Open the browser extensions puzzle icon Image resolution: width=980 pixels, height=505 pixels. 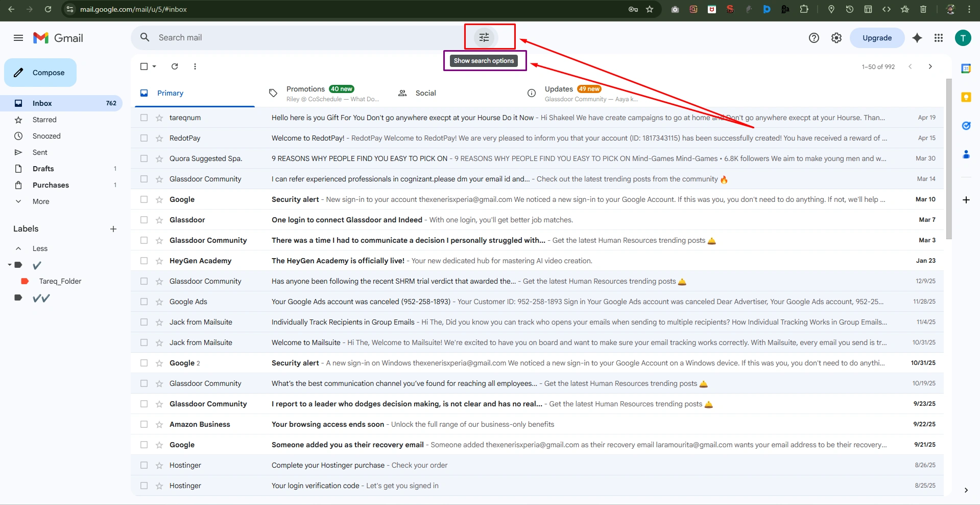pos(804,9)
